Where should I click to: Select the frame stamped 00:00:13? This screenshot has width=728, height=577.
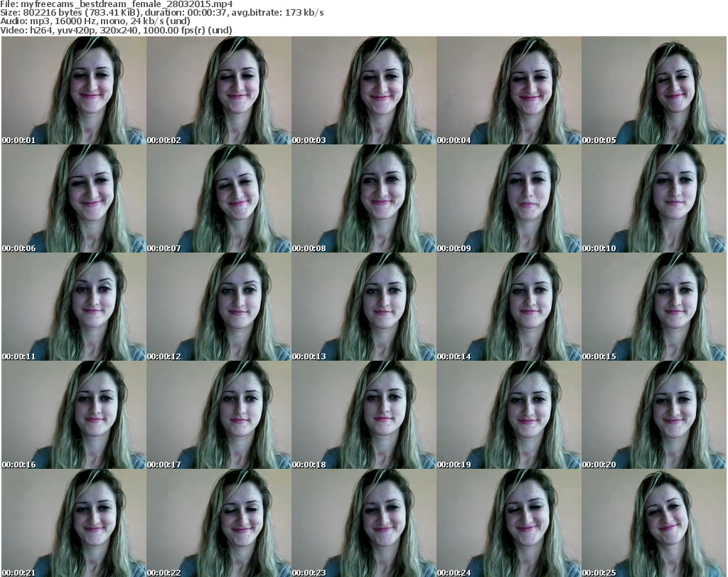363,307
